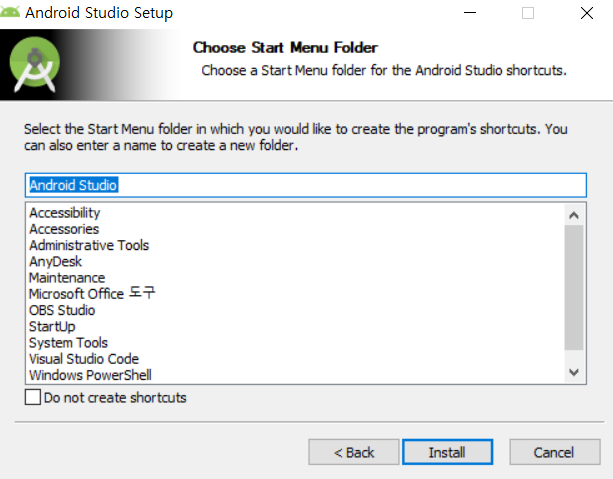Cancel the Android Studio setup

[555, 452]
